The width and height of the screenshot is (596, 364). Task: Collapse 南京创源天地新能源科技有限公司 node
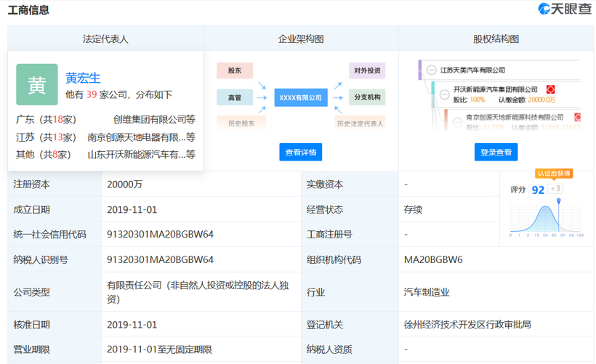(x=458, y=122)
